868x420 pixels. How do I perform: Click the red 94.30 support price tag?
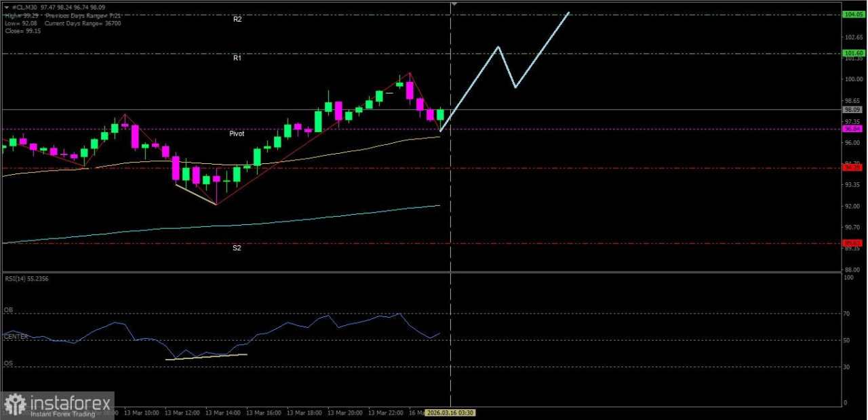click(852, 167)
